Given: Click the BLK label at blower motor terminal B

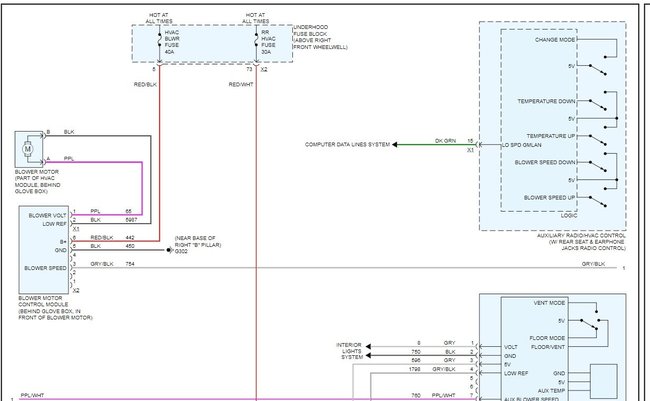Looking at the screenshot, I should [69, 131].
